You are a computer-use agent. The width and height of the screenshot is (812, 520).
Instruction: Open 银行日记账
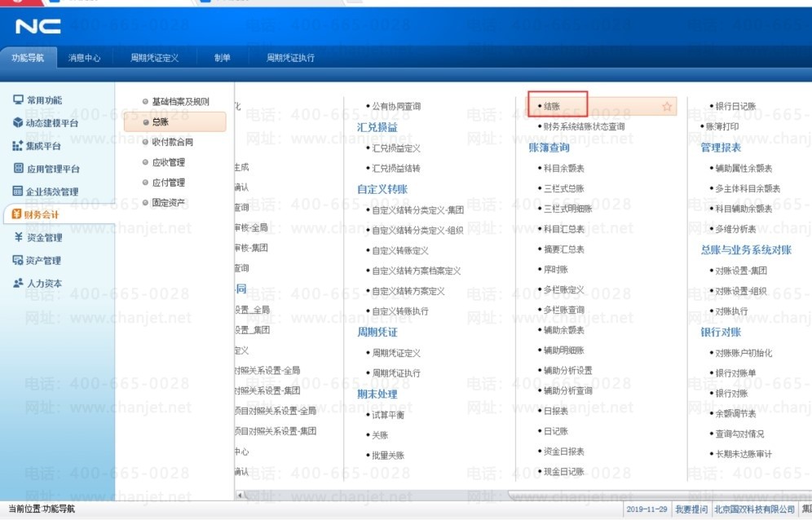736,106
